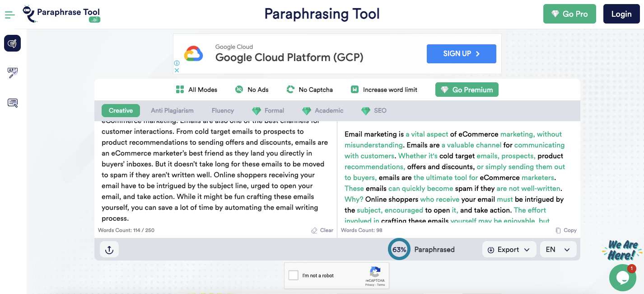Click the reCAPTCHA logo
The height and width of the screenshot is (294, 644).
[x=375, y=272]
